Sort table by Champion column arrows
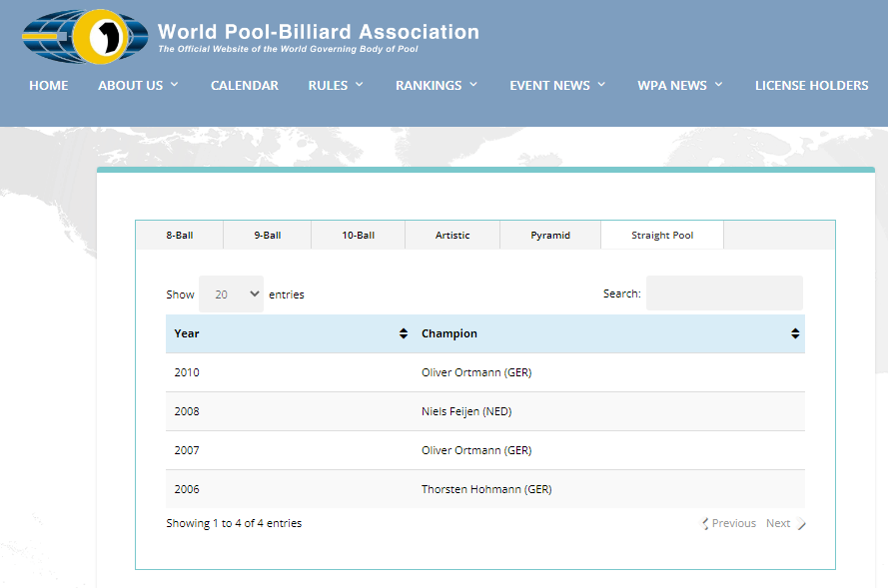The width and height of the screenshot is (888, 588). (x=795, y=333)
